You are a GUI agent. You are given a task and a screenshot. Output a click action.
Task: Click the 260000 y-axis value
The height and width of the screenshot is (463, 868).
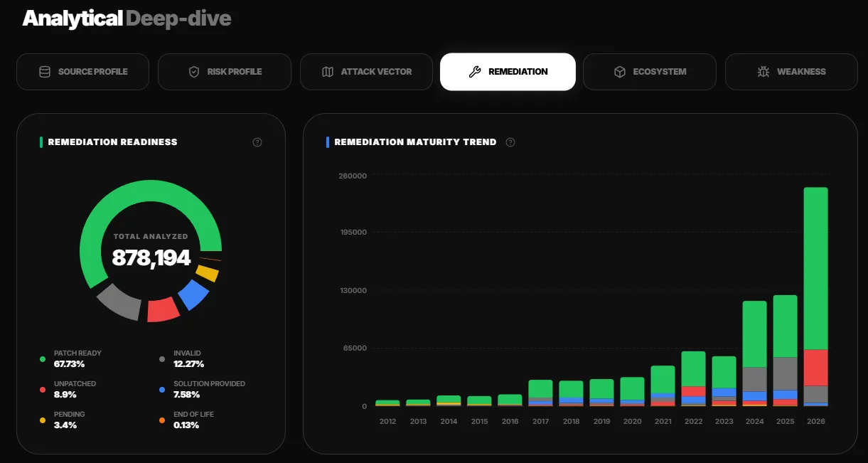point(353,176)
